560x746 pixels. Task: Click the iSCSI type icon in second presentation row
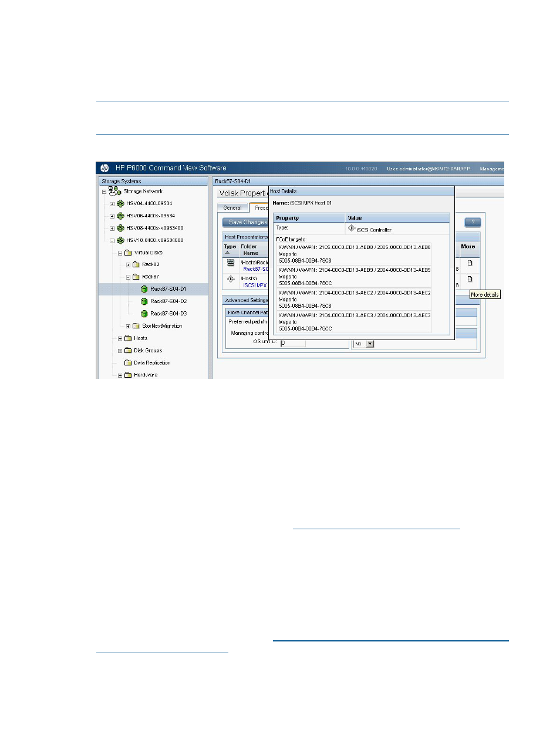click(x=231, y=279)
